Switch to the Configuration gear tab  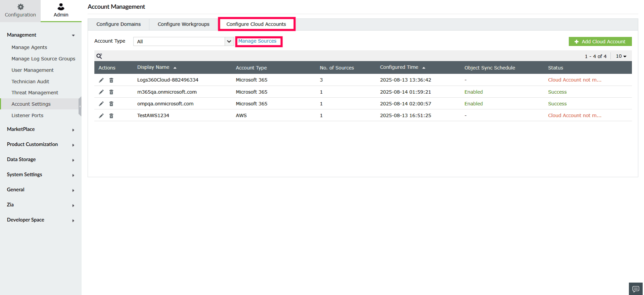coord(20,11)
